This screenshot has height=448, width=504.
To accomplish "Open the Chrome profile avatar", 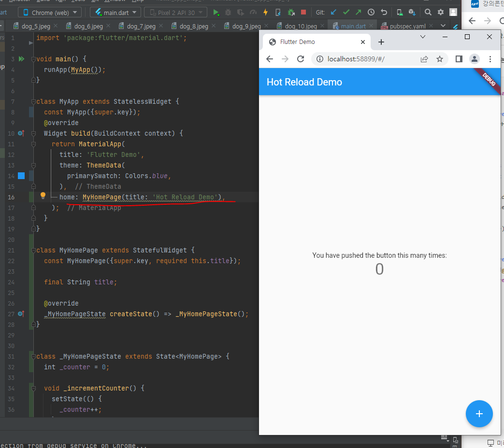I will point(475,59).
